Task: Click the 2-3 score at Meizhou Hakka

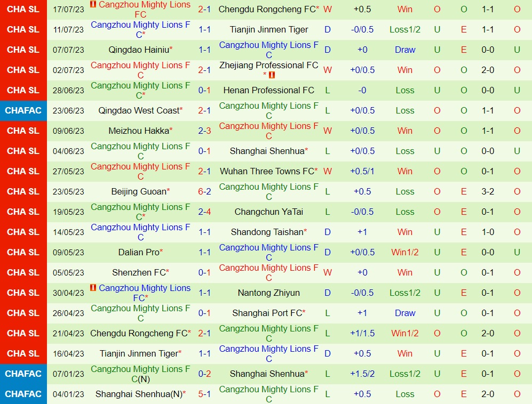Action: (204, 131)
